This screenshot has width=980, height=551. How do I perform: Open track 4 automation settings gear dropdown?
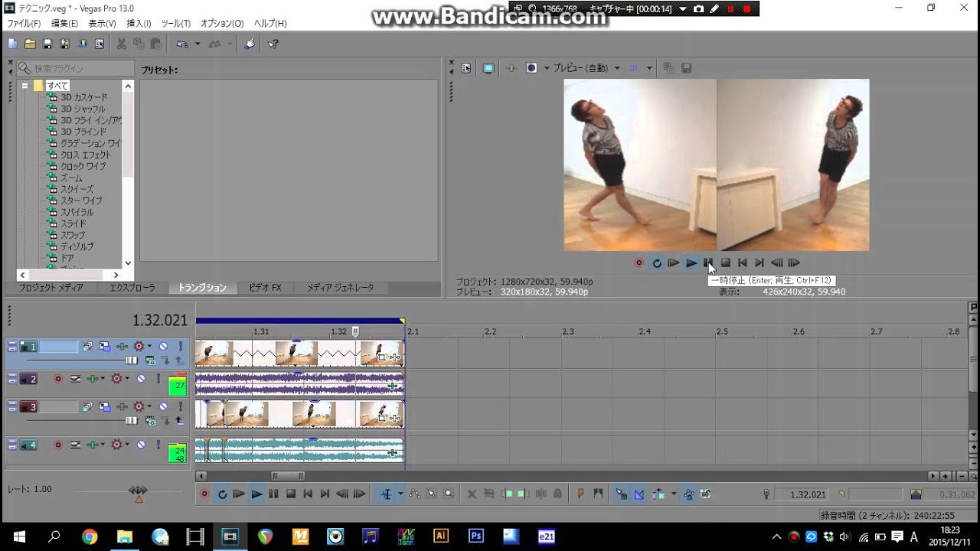(x=127, y=444)
